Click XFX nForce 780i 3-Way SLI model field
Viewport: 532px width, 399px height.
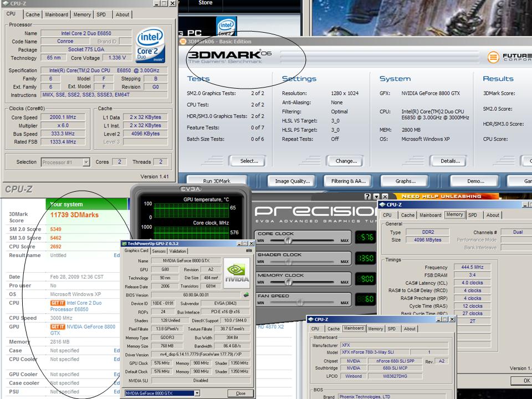tap(375, 352)
